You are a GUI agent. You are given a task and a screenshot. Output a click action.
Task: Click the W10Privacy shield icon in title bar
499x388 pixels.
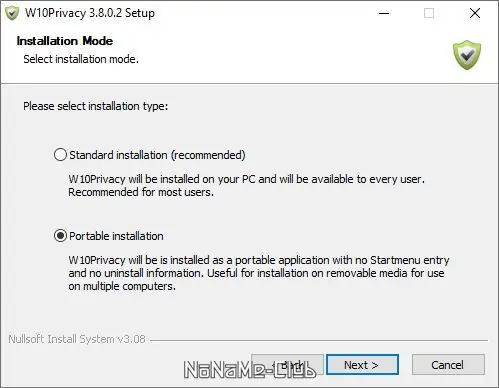pyautogui.click(x=12, y=13)
